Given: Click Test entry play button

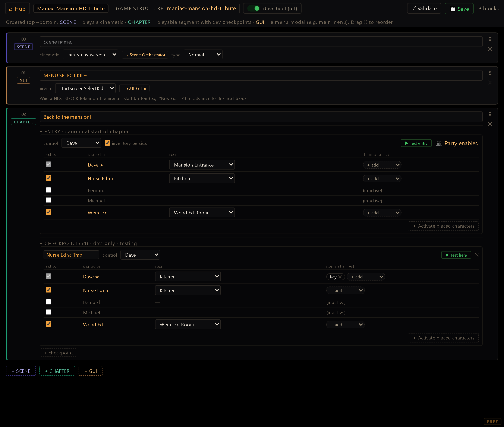Looking at the screenshot, I should [x=416, y=143].
